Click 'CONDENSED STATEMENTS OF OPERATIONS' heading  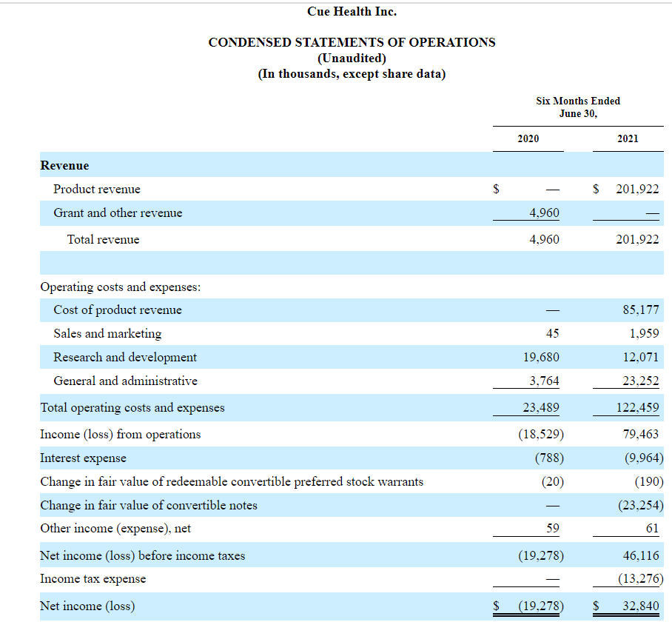coord(352,42)
